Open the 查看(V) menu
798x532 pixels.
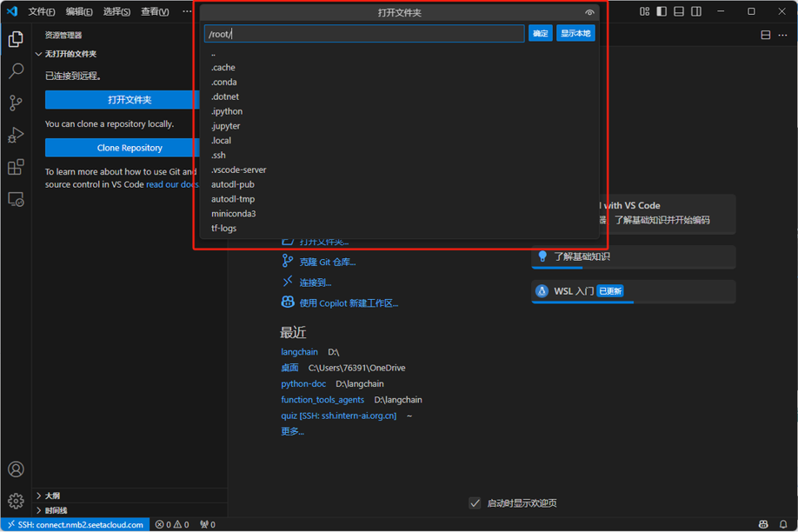tap(155, 11)
